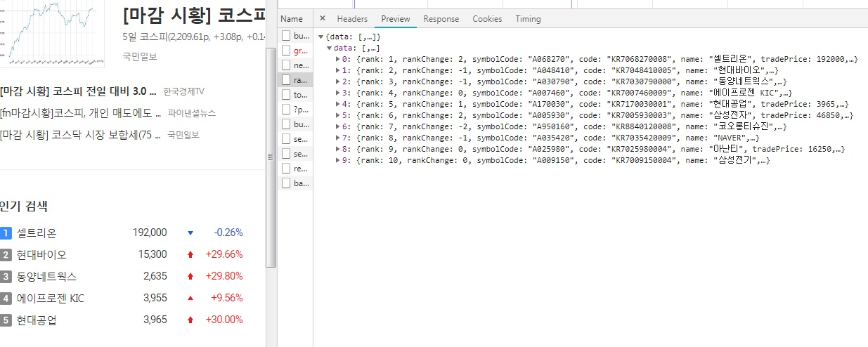Click the +29.66% change value
This screenshot has height=347, width=868.
click(x=224, y=254)
